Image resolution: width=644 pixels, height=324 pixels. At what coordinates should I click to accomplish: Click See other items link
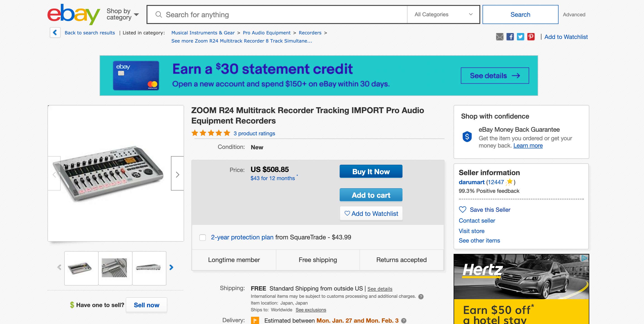[x=479, y=241]
